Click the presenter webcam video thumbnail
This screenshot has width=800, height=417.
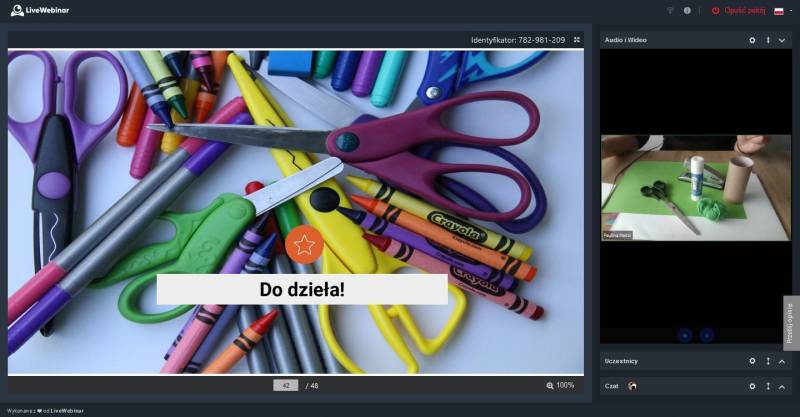[x=695, y=188]
